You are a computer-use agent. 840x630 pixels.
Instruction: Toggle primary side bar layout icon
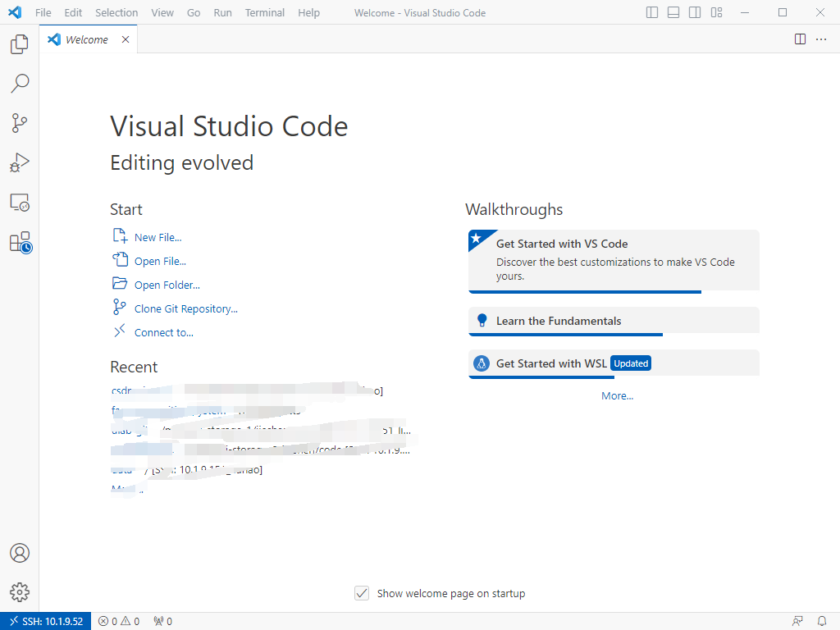(652, 12)
